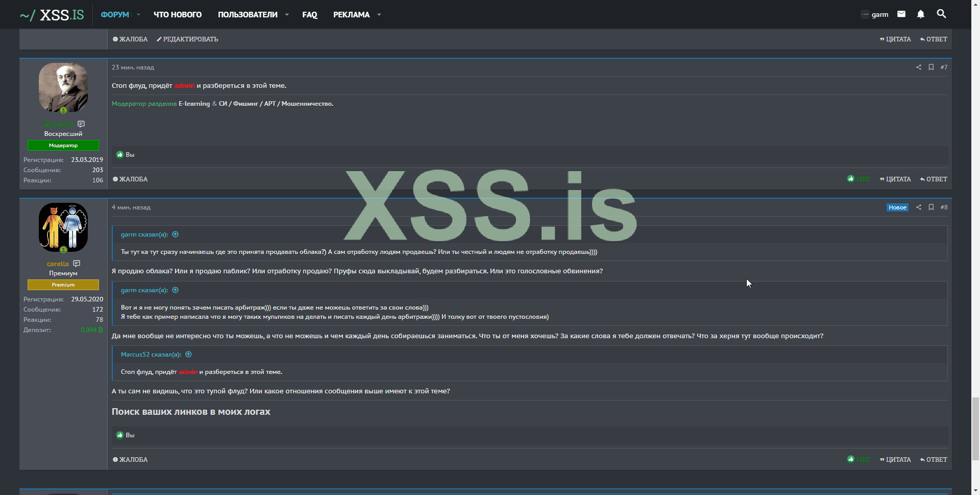Follow red admin mention in post #7
Viewport: 980px width, 495px height.
tap(184, 86)
